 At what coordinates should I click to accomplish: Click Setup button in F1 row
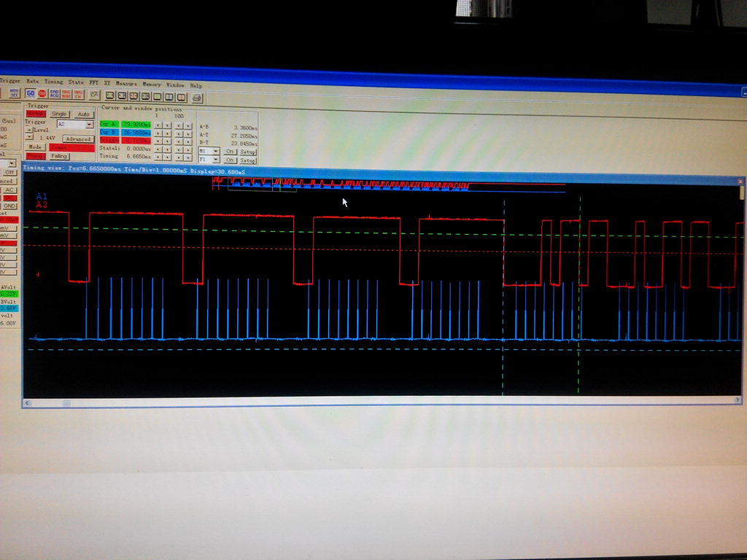click(248, 160)
